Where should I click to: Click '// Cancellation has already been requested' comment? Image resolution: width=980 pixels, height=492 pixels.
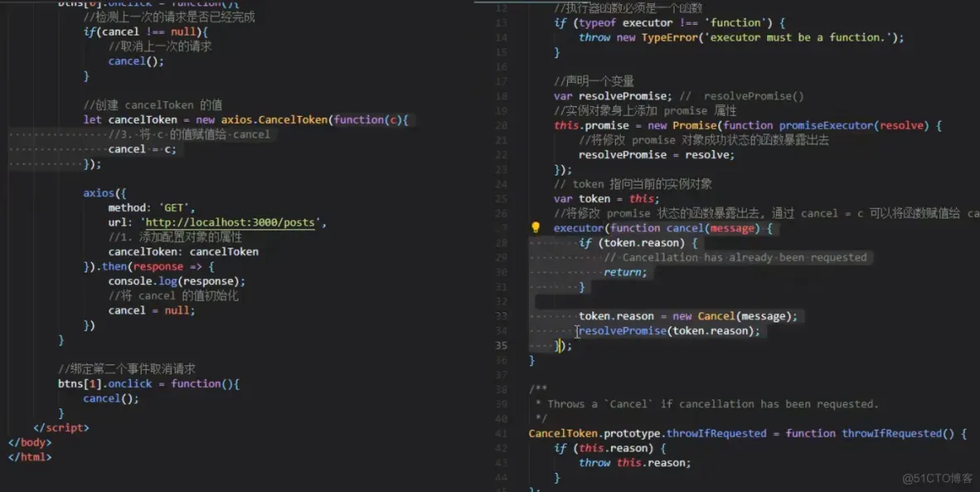(x=735, y=258)
